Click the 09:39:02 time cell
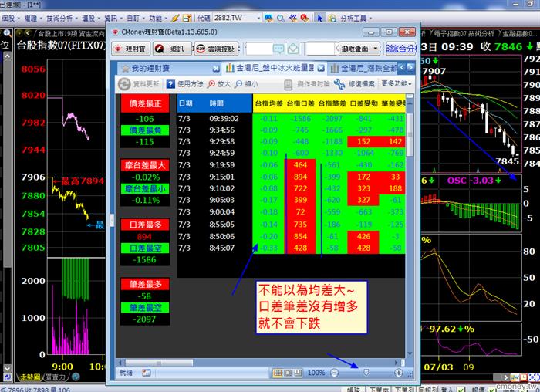540x392 pixels. (224, 119)
